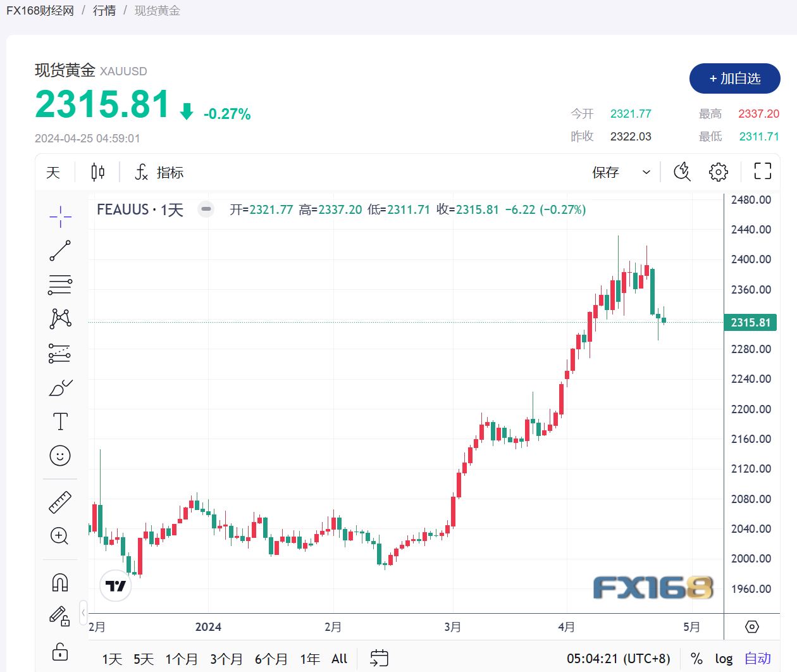Select the measure ruler tool
The width and height of the screenshot is (797, 672).
(59, 501)
